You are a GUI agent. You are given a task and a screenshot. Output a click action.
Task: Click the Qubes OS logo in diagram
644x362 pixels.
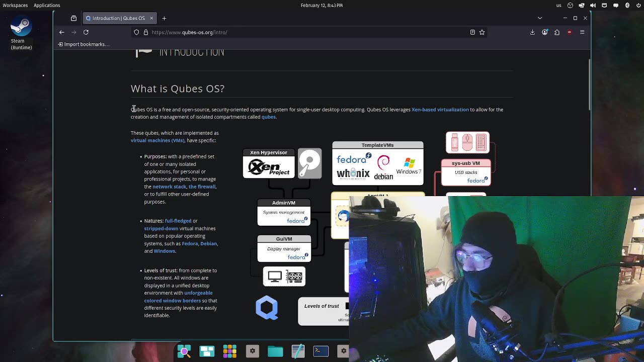pyautogui.click(x=267, y=308)
